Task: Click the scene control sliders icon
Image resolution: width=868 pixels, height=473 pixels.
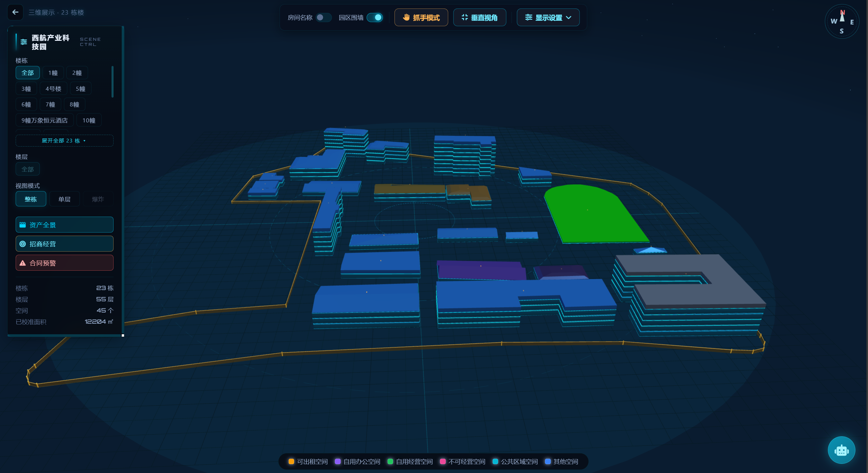Action: coord(24,42)
